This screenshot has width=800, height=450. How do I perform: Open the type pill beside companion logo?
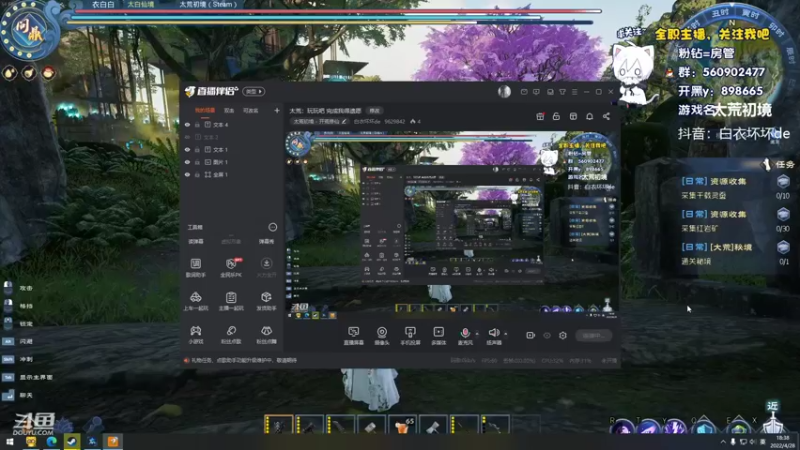click(x=254, y=91)
